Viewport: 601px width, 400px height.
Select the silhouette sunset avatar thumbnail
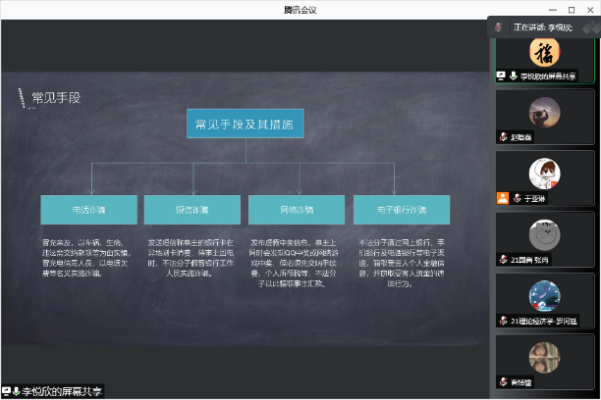[x=544, y=112]
